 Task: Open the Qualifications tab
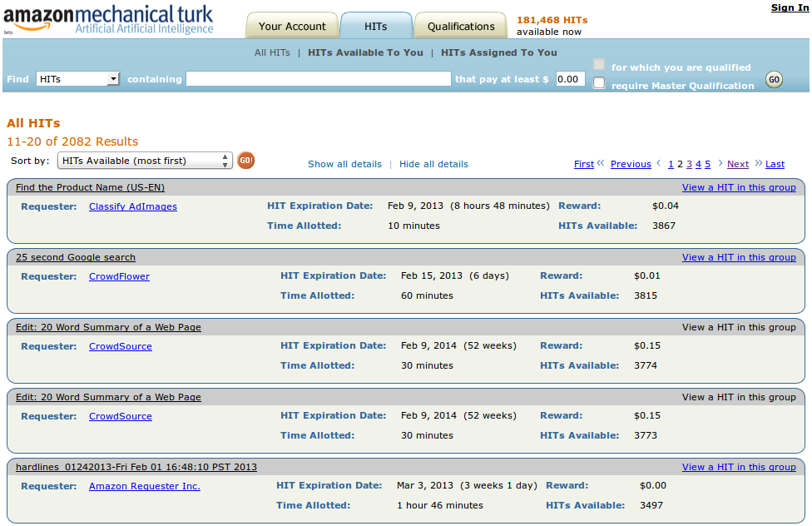tap(461, 26)
